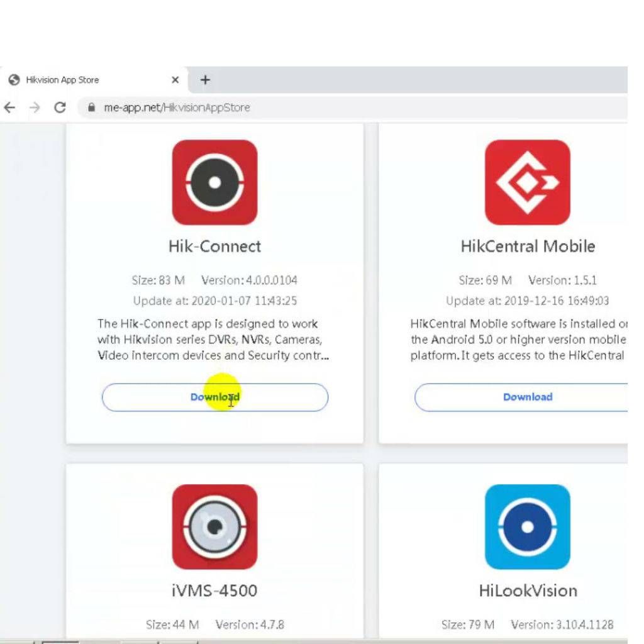Click the Hik-Connect title text
Viewport: 644px width, 644px height.
pos(214,246)
